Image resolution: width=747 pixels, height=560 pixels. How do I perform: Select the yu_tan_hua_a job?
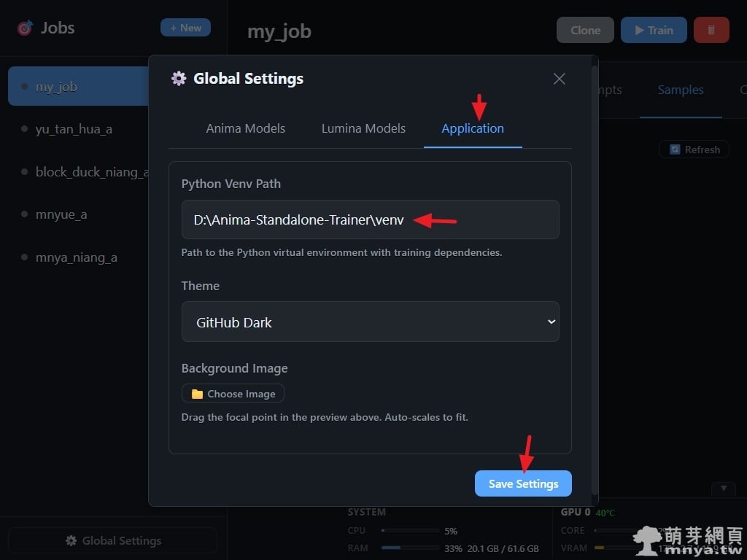pyautogui.click(x=74, y=129)
